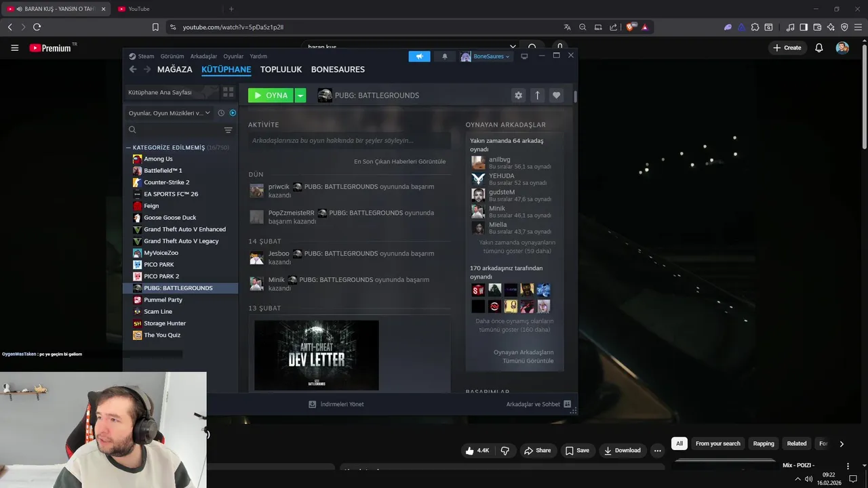Open Arkadaşlar ve Sohbet chat icon
Screen dimensions: 868x488
[568, 404]
